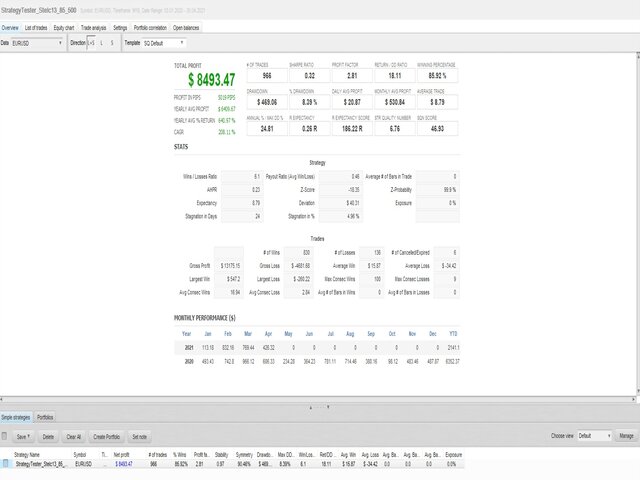Click the 2021 year row label
Screen dimensions: 640x480
189,348
